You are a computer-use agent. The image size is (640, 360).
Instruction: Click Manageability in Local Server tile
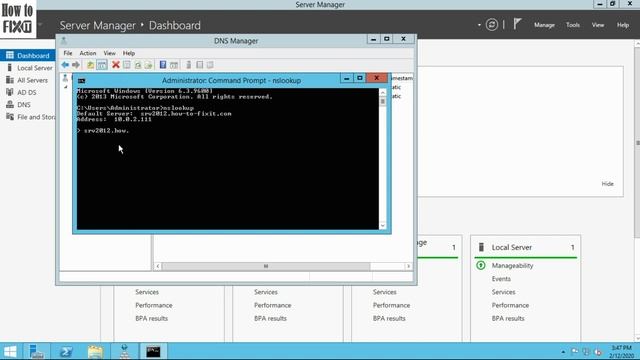click(512, 266)
